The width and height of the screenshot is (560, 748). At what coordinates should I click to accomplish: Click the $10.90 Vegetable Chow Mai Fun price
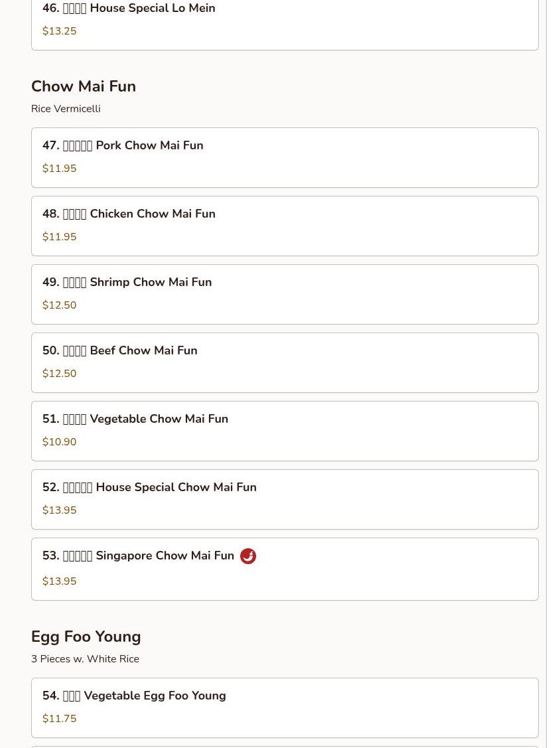click(59, 442)
